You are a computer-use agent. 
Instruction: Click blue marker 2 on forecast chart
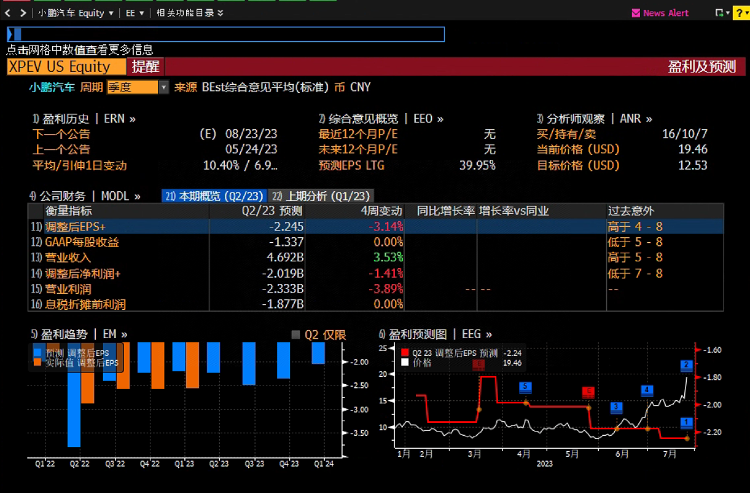click(686, 365)
